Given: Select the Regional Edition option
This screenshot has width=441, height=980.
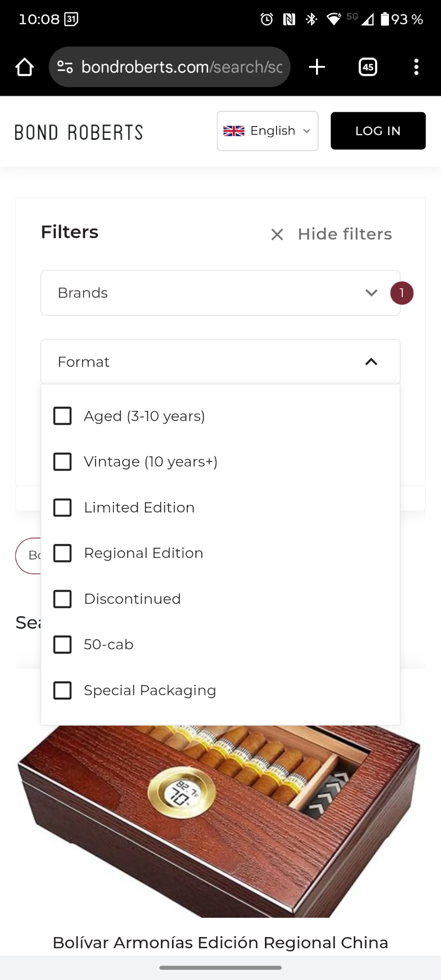Looking at the screenshot, I should point(63,553).
